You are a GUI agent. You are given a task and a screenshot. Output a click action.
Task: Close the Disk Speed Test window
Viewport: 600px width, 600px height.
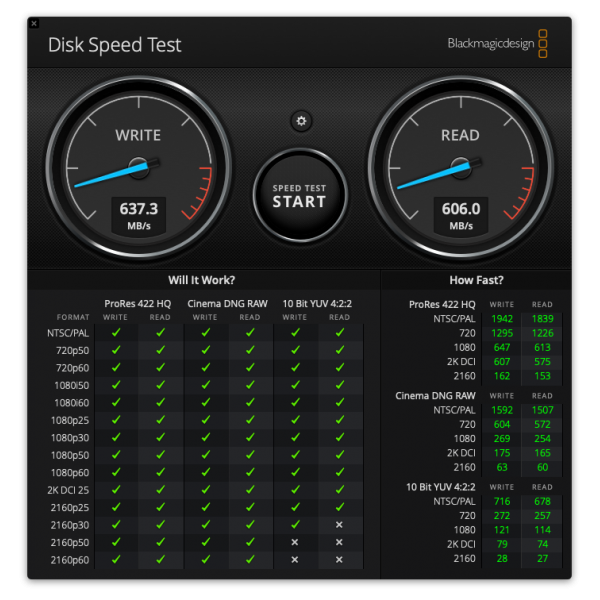(34, 23)
